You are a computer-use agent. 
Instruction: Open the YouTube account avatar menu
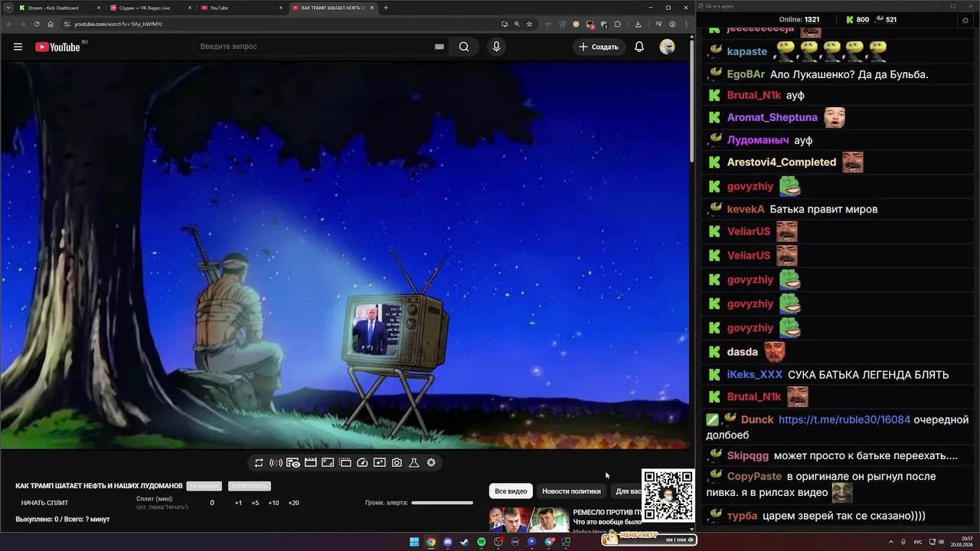668,47
